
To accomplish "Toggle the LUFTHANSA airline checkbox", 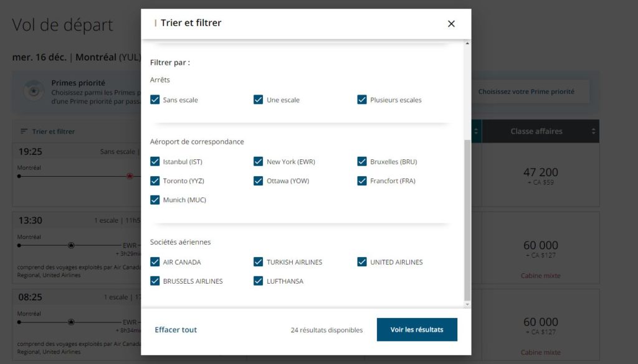I will [259, 281].
